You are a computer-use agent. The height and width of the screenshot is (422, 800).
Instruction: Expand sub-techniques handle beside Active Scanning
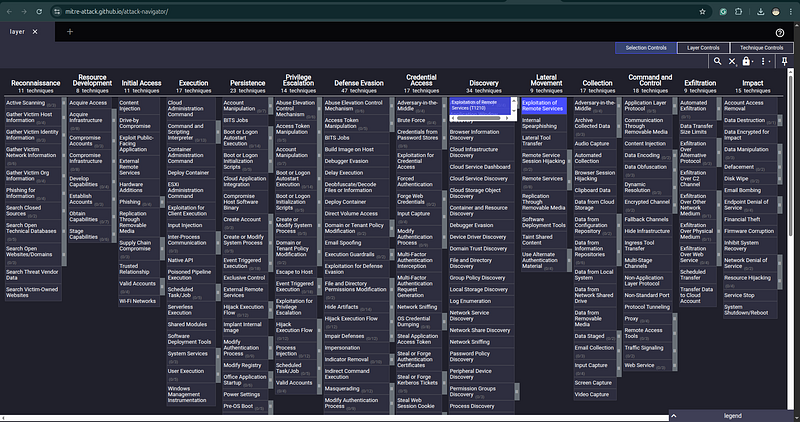pos(64,103)
